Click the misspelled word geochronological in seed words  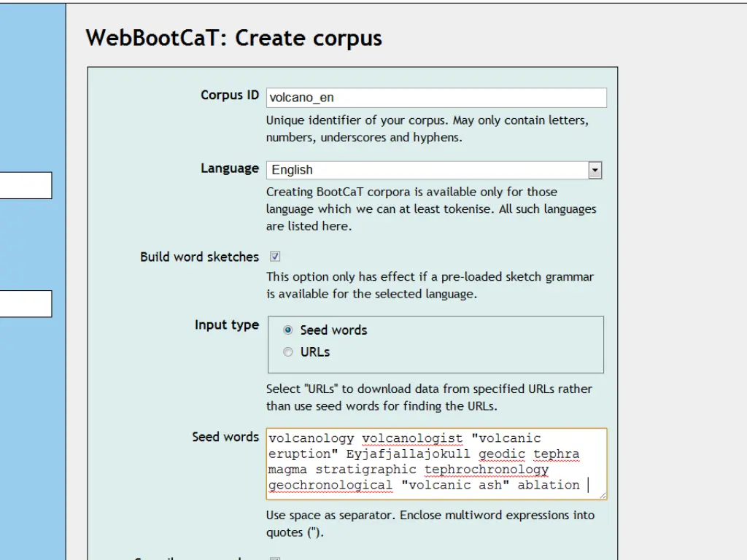pos(330,485)
